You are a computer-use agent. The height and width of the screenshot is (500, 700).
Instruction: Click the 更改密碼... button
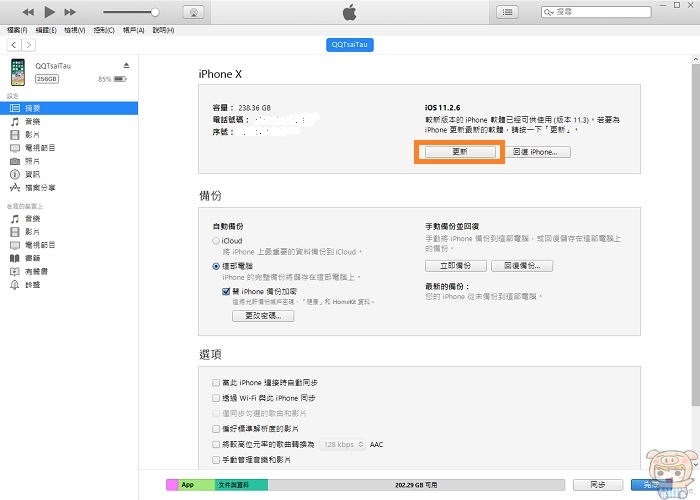coord(263,316)
